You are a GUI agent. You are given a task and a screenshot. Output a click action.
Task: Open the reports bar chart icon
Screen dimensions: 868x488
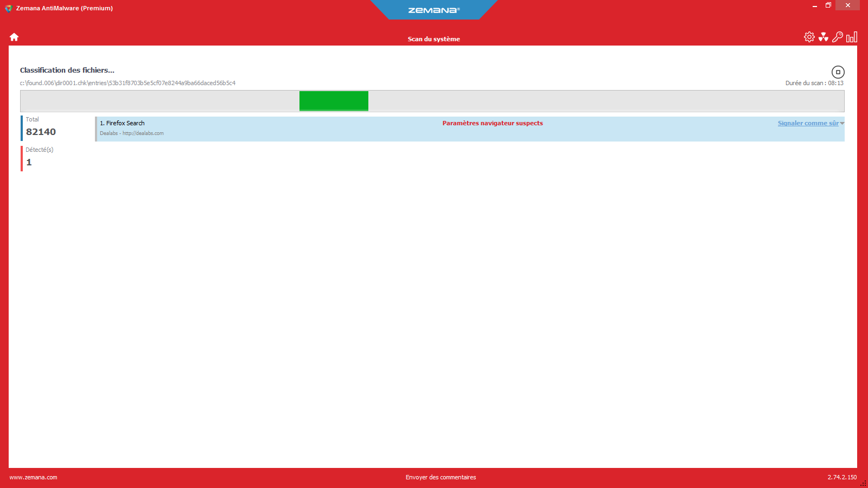852,37
